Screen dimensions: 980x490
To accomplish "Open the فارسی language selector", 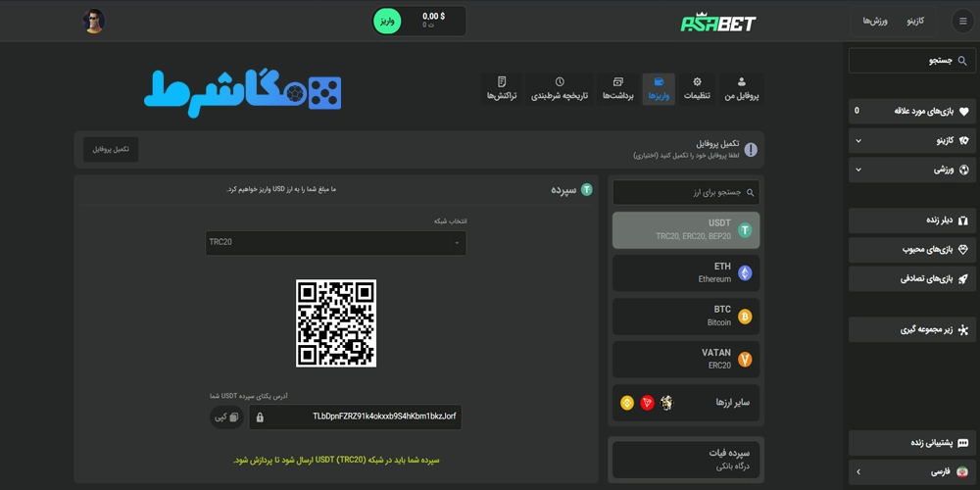I will point(910,472).
